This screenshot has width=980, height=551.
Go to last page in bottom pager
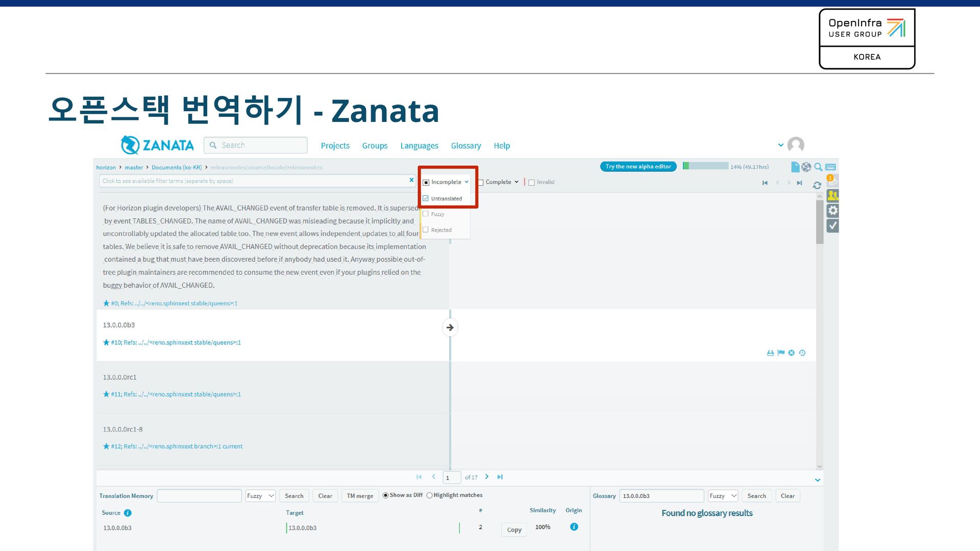coord(500,477)
